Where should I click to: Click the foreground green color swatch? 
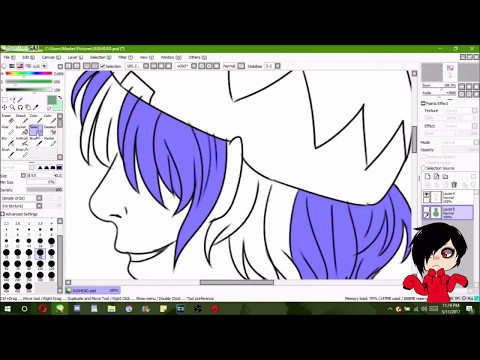tap(52, 100)
